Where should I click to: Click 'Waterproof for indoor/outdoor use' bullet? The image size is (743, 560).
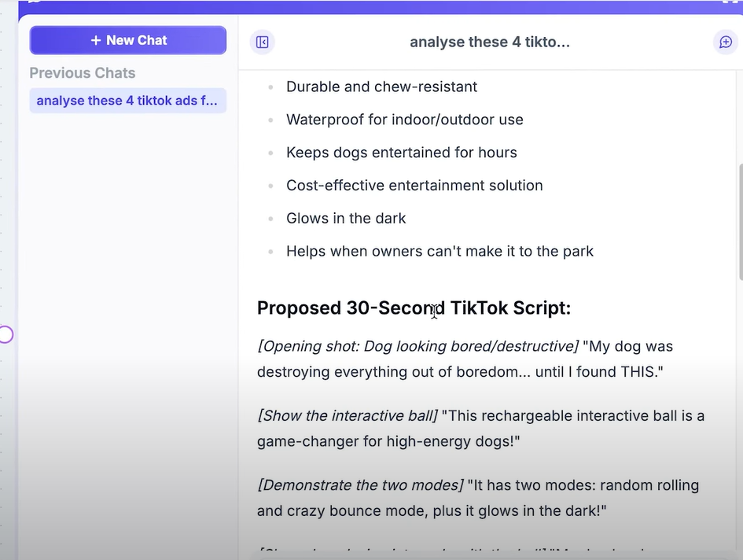[x=404, y=120]
